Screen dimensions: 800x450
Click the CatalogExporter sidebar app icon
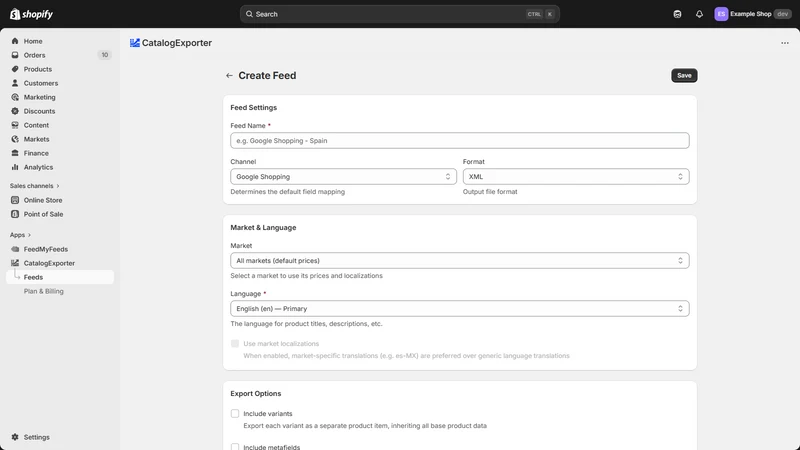[x=15, y=263]
